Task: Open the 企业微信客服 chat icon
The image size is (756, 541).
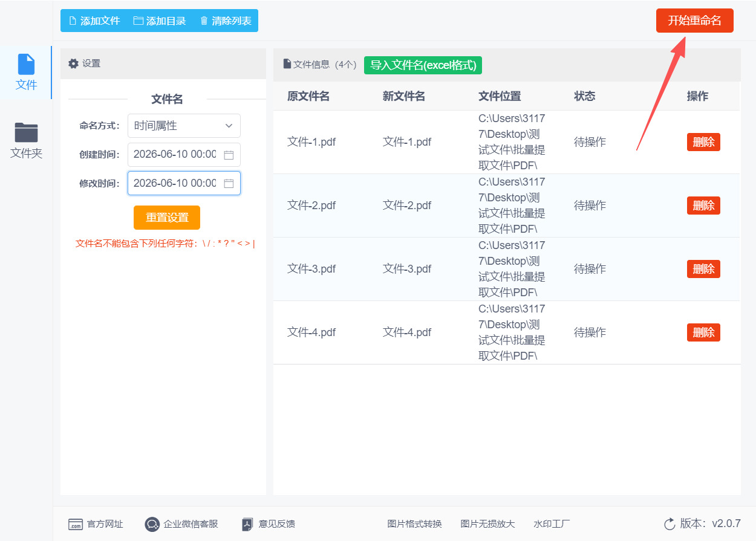Action: pos(152,524)
